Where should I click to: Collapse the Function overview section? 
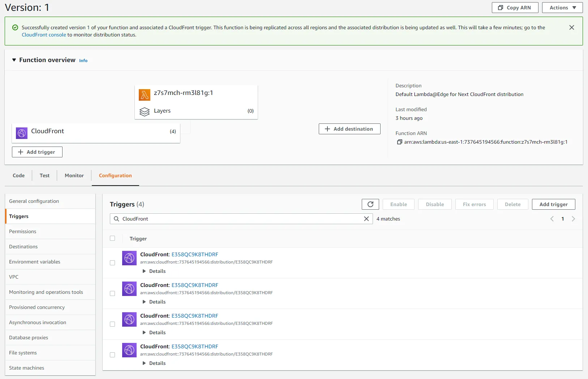pos(14,60)
